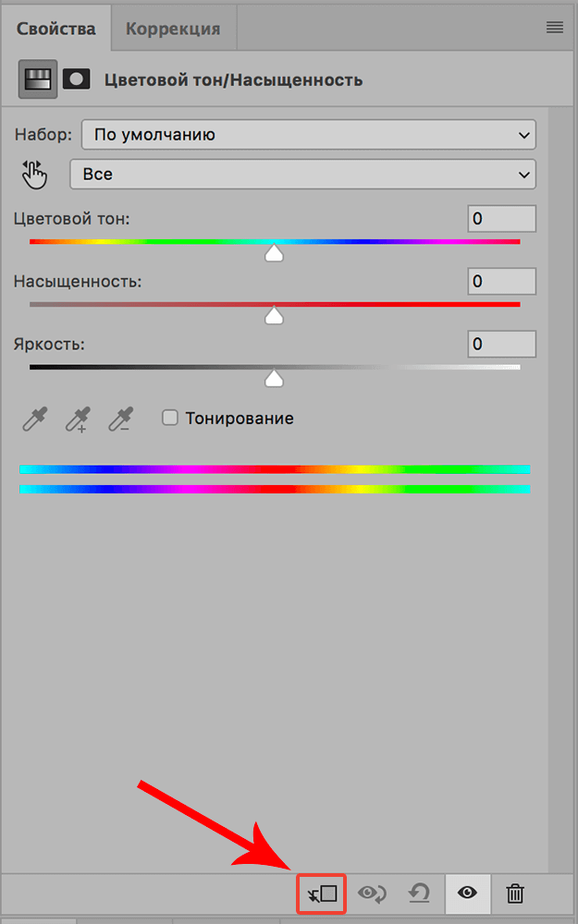
Task: Switch to the Коррекция tab
Action: tap(174, 29)
